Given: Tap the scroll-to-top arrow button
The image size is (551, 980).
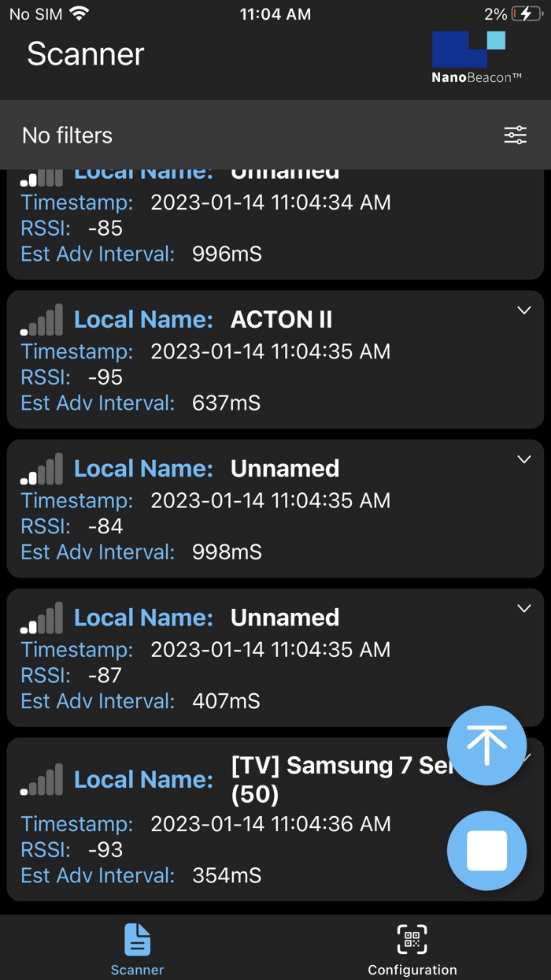Looking at the screenshot, I should [x=486, y=745].
